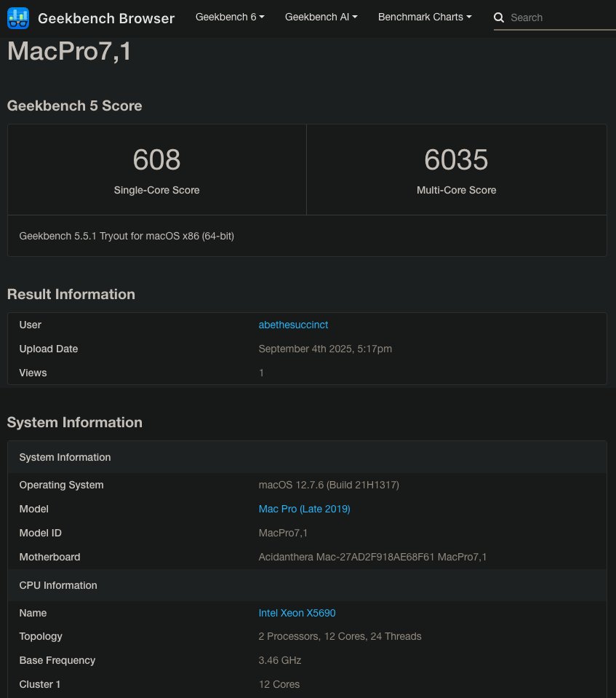The image size is (616, 698).
Task: Select the topology value 2 Processors, 12 Cores
Action: [340, 637]
